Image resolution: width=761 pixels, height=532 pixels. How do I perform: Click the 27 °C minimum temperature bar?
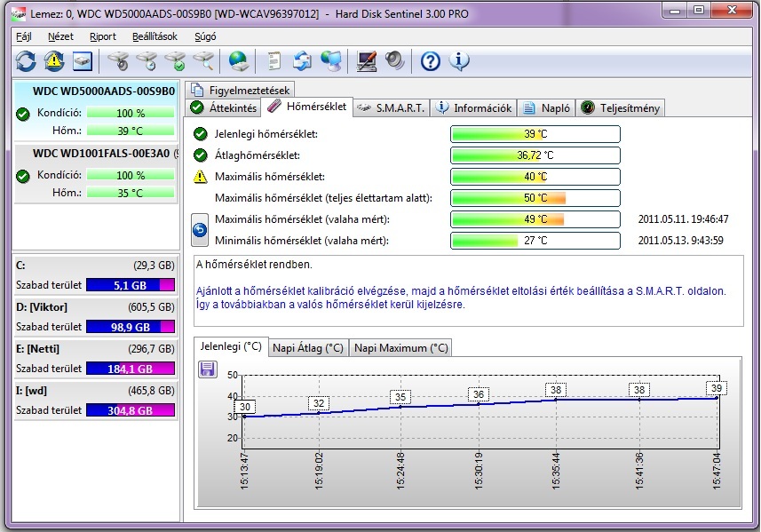[x=535, y=241]
